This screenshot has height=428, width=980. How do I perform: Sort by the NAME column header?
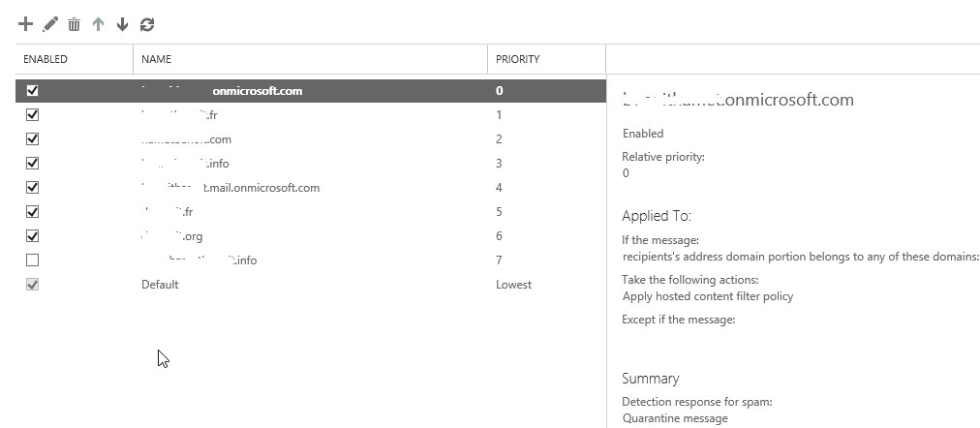(x=156, y=59)
